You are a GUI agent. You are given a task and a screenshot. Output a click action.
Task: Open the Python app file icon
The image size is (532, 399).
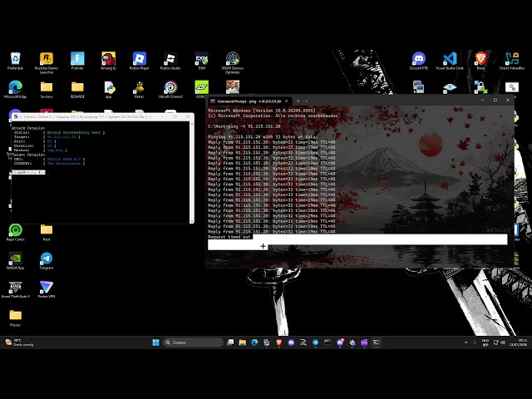[109, 89]
